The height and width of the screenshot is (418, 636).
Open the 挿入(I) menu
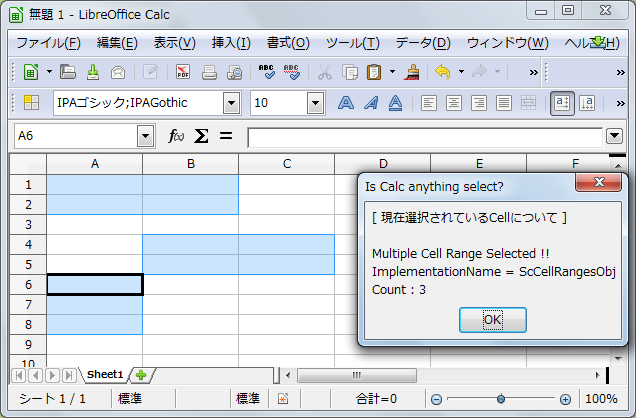pyautogui.click(x=231, y=43)
